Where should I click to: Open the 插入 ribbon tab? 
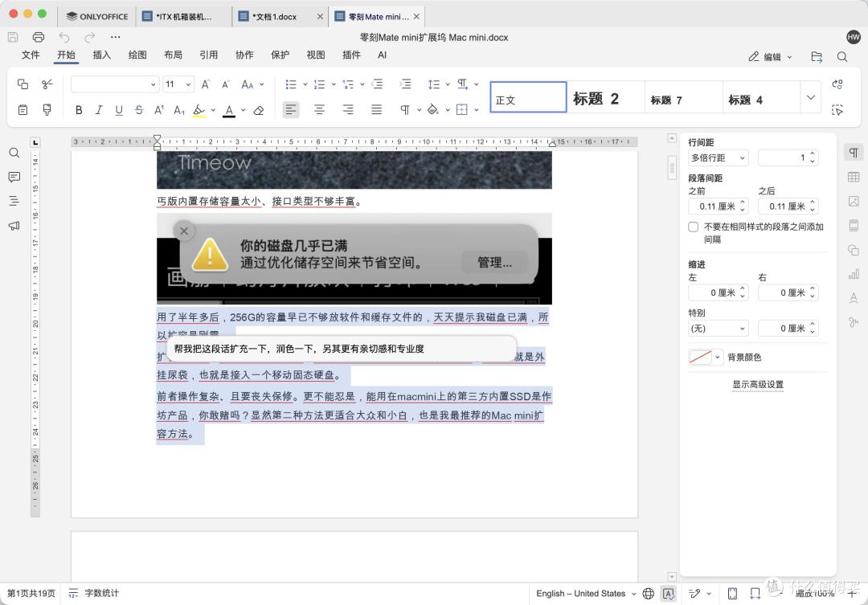coord(102,55)
